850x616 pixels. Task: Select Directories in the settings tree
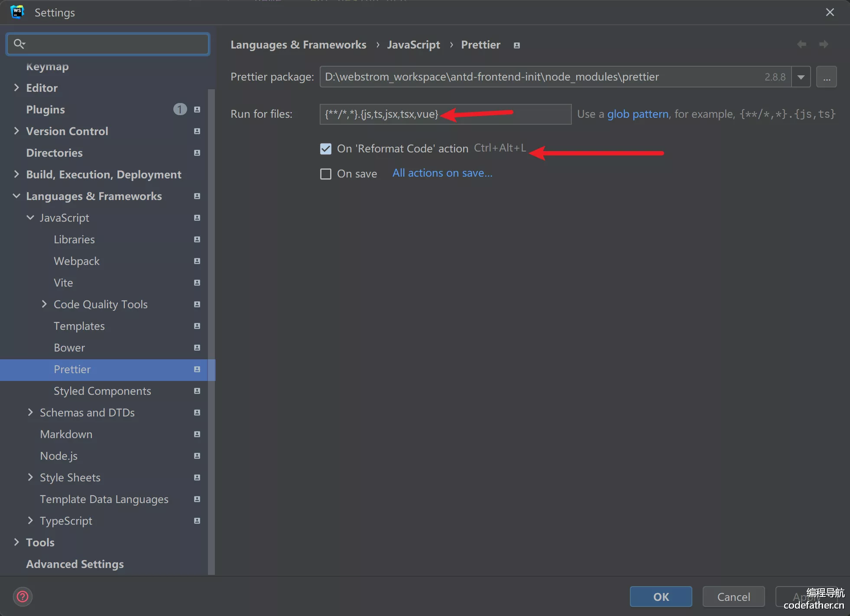click(x=54, y=153)
